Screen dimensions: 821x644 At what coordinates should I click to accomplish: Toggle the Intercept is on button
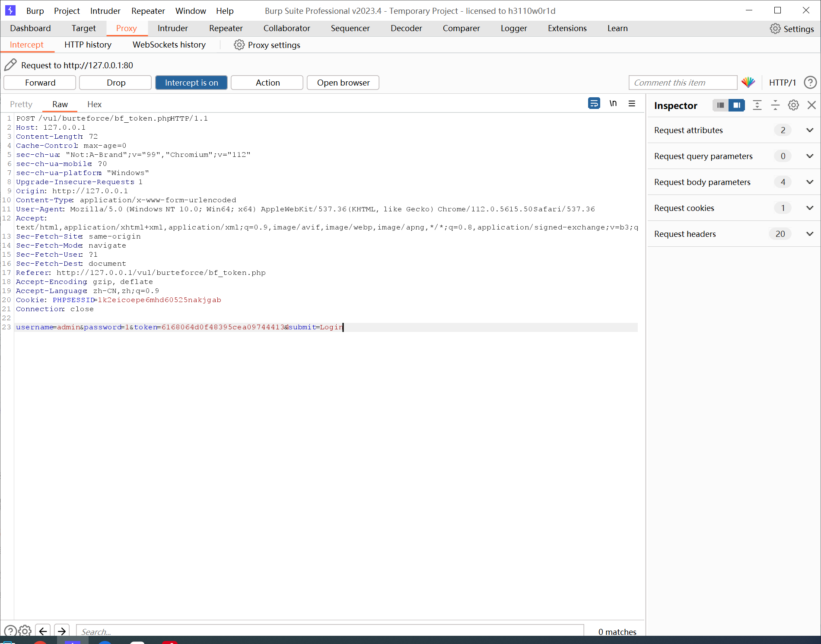coord(191,83)
